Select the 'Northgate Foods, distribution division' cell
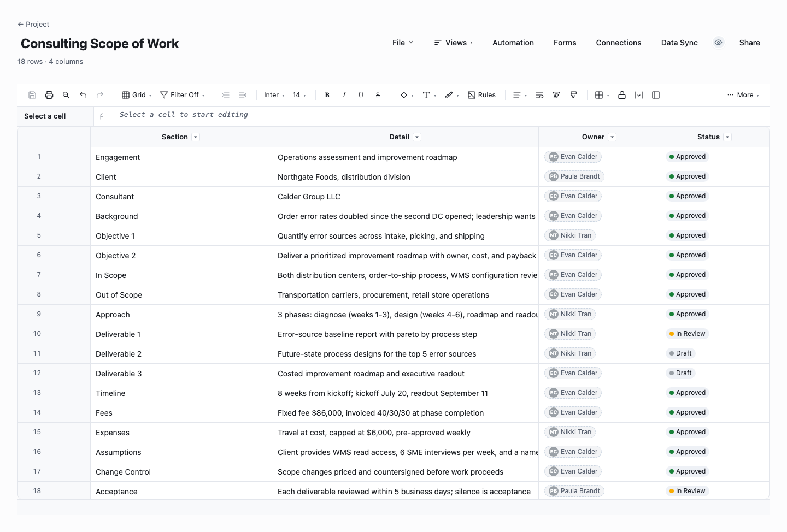 (405, 177)
